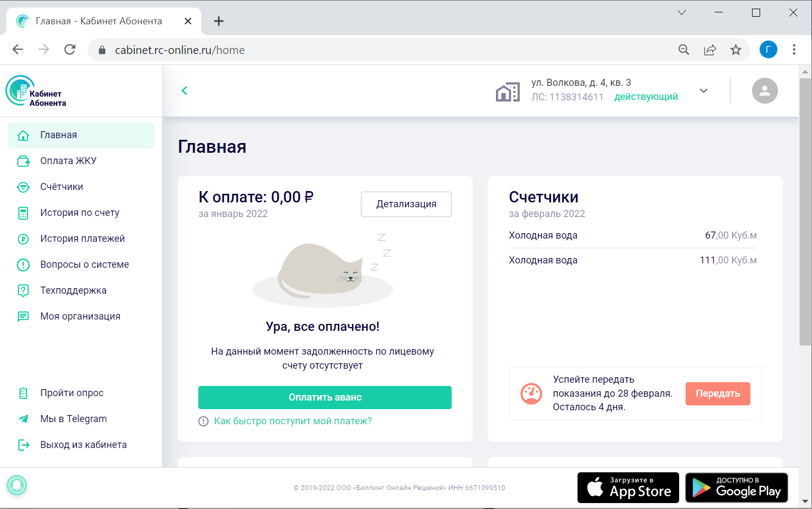Open the Оплата ЖКУ menu item

[x=68, y=161]
